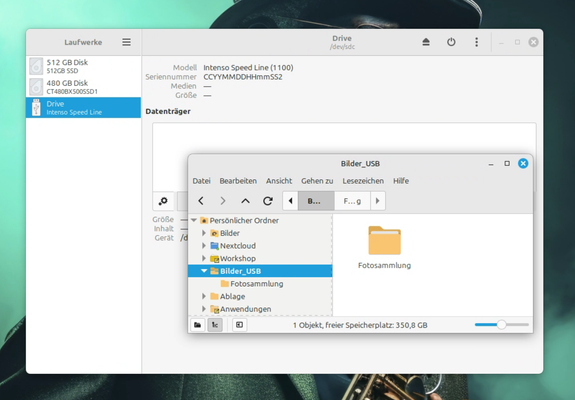
Task: Click the free space status bar text
Action: pyautogui.click(x=360, y=325)
